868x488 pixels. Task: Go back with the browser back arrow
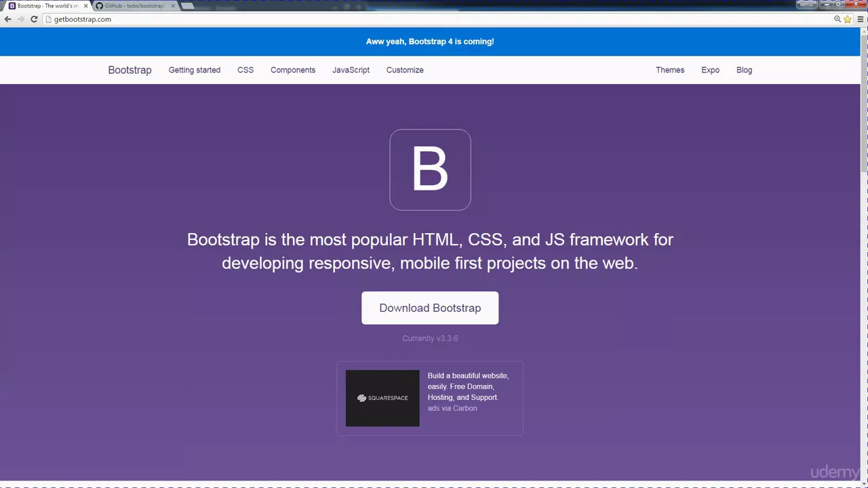click(8, 19)
